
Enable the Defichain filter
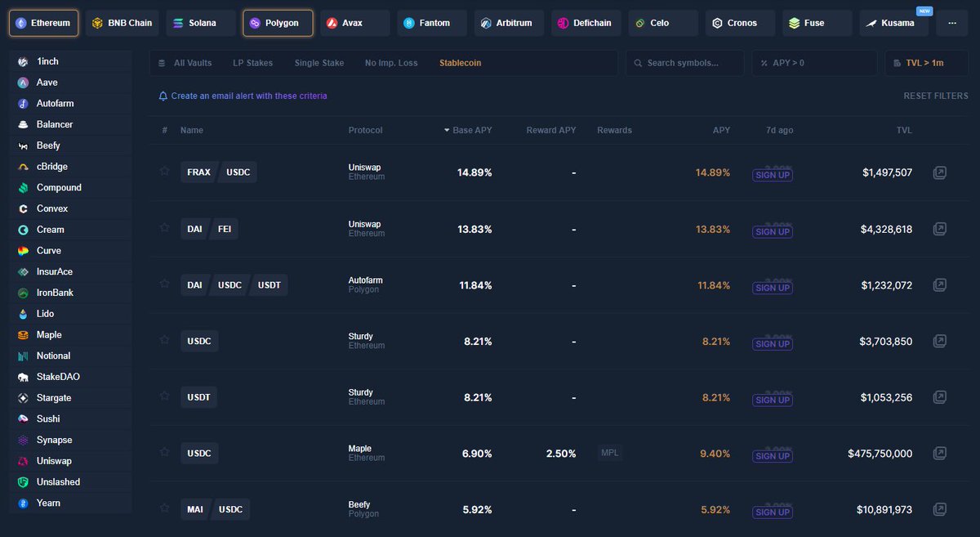(x=586, y=23)
